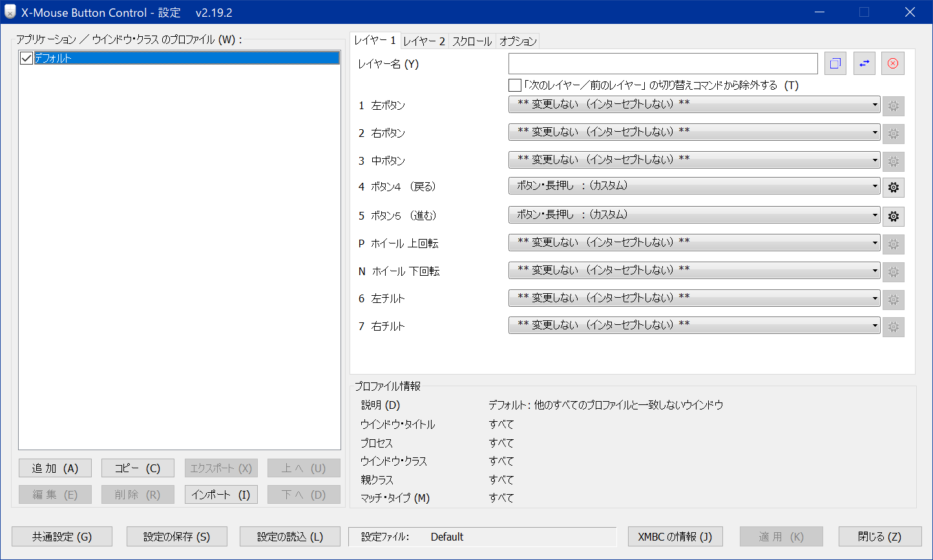Click the red reset layer icon

tap(893, 63)
